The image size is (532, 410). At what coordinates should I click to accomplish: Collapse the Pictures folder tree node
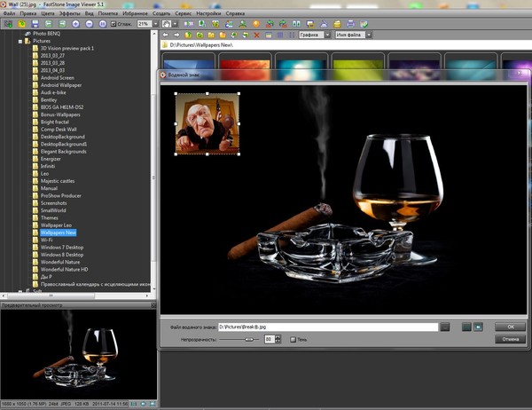tap(20, 41)
